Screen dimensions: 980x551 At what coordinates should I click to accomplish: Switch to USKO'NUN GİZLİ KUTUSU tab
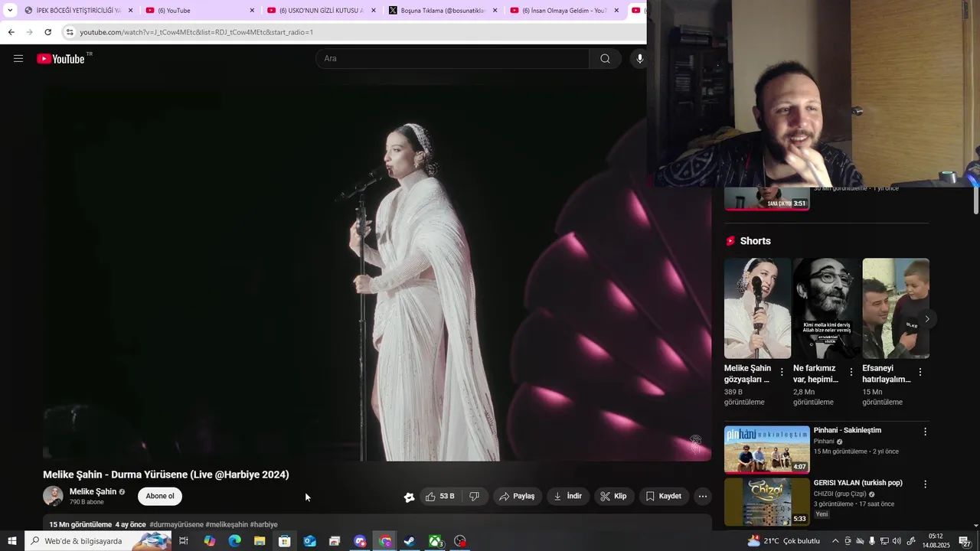(x=321, y=11)
